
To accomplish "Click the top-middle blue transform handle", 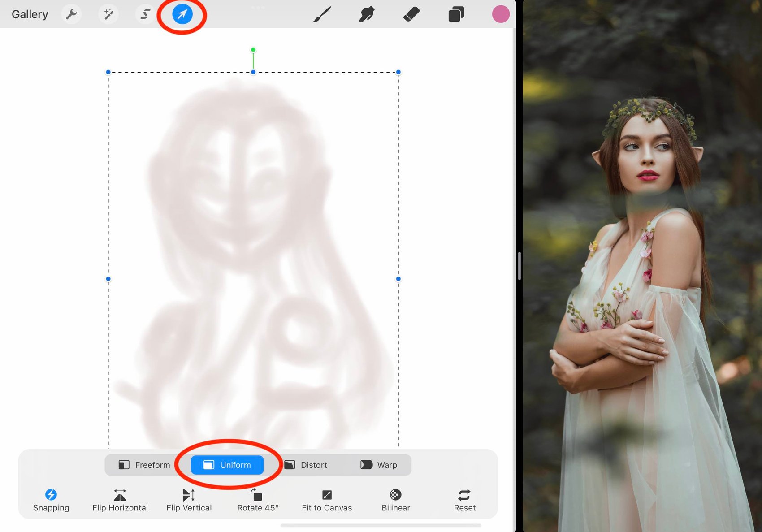I will click(253, 72).
